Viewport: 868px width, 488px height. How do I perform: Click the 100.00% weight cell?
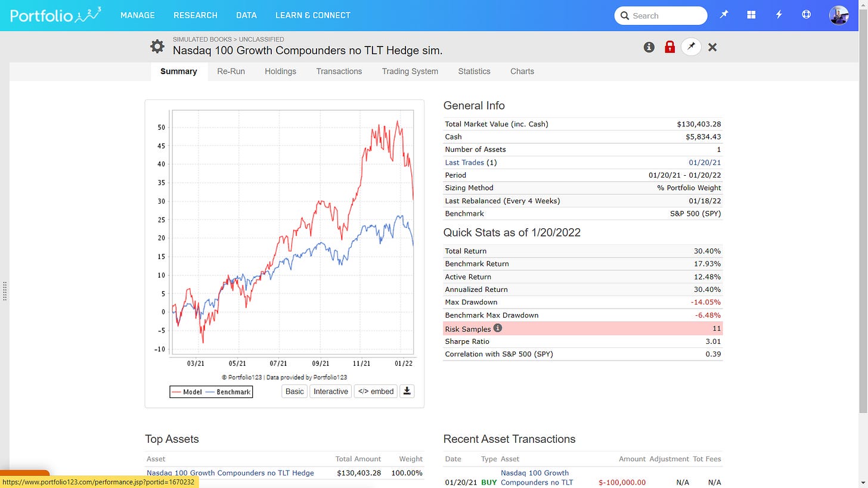pyautogui.click(x=407, y=473)
